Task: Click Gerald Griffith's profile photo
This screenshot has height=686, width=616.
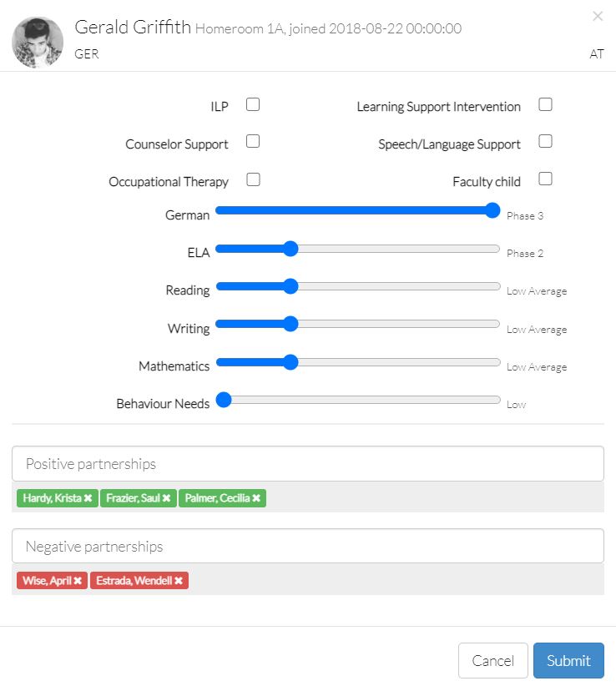Action: click(x=38, y=42)
